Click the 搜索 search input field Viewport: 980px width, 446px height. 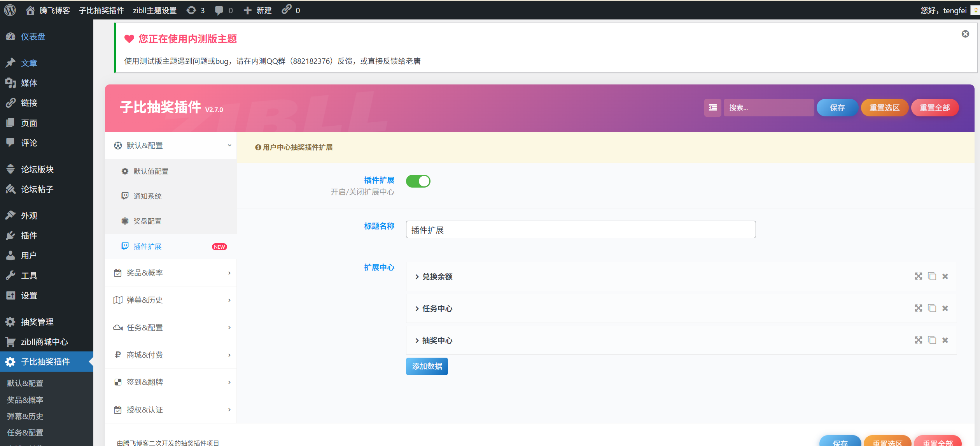coord(769,107)
